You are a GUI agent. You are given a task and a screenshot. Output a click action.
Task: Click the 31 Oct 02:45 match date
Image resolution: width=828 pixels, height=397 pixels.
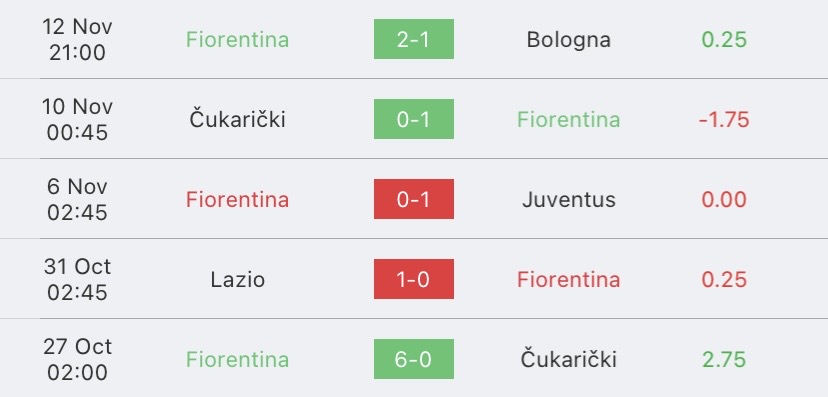78,279
